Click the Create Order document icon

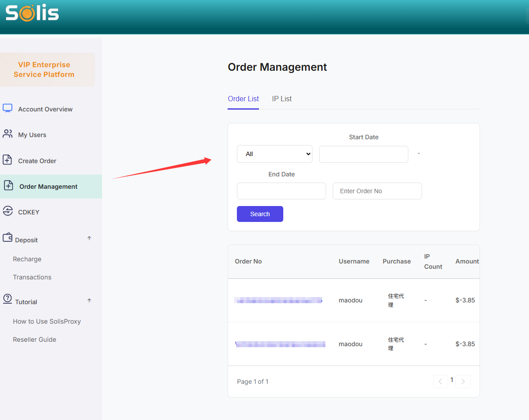coord(8,160)
